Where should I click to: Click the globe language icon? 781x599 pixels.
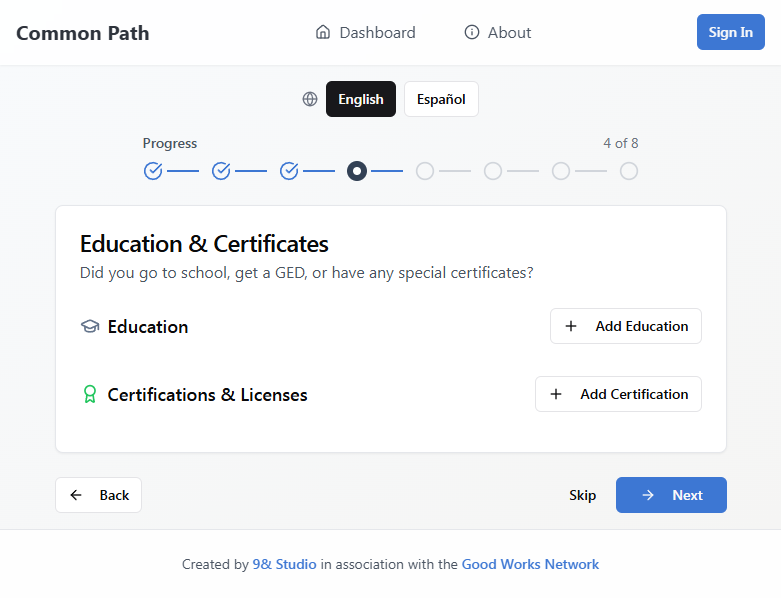[x=310, y=99]
